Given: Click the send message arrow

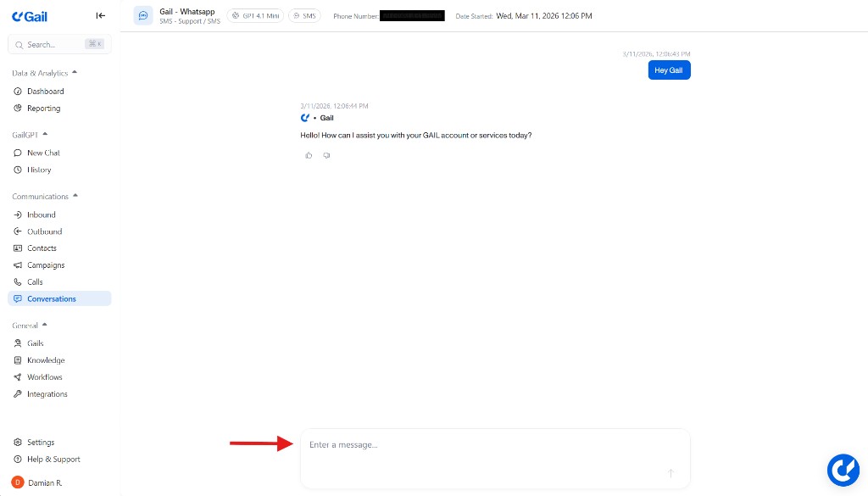Looking at the screenshot, I should pyautogui.click(x=670, y=473).
